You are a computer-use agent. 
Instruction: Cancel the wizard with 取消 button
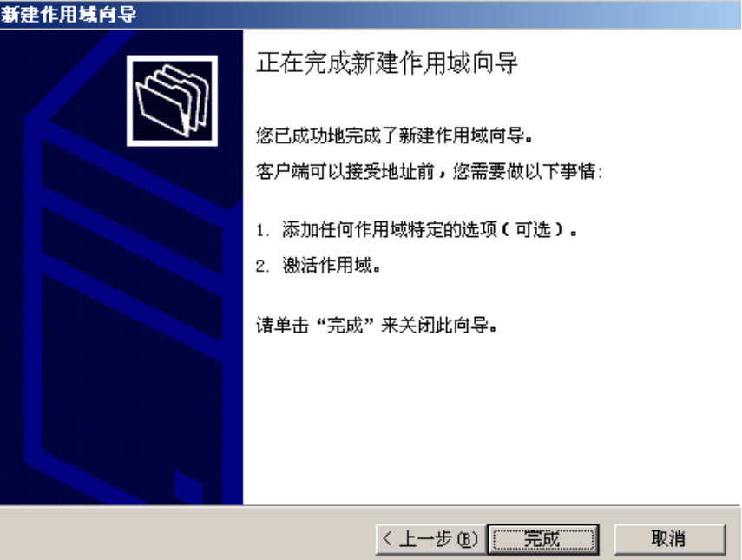669,539
